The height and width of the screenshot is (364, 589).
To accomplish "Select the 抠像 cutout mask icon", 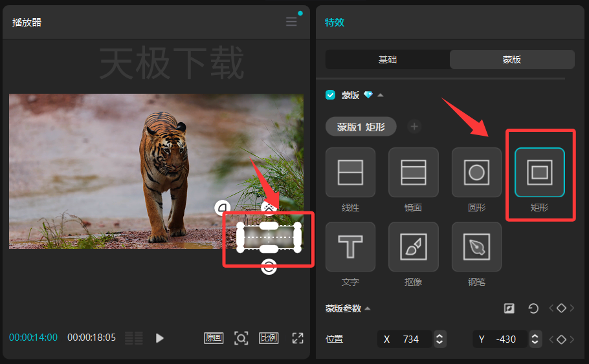I will 413,246.
